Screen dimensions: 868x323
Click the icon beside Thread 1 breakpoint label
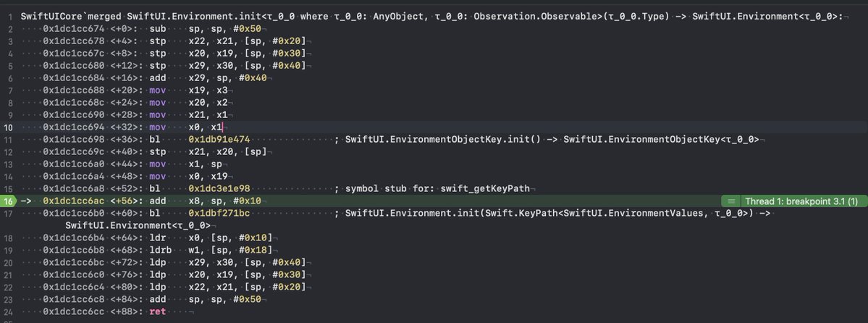[x=731, y=201]
